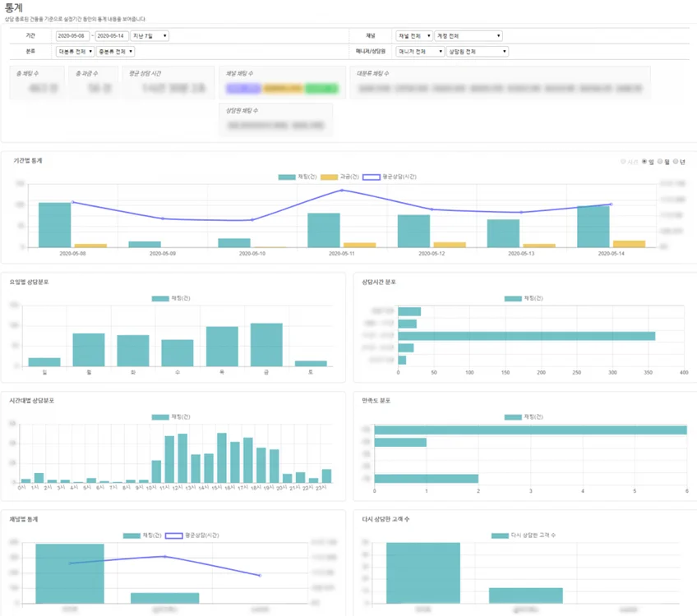Open the 채널 전체 dropdown
This screenshot has height=616, width=697.
(413, 36)
